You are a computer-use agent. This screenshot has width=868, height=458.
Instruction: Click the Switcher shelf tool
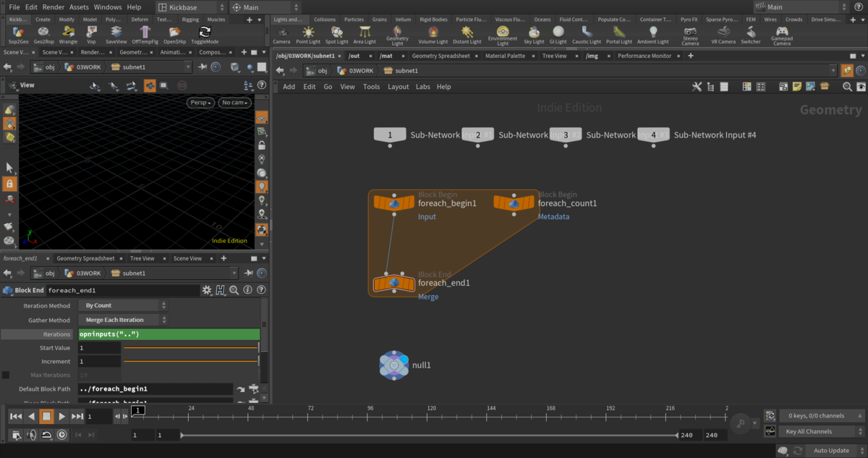751,35
